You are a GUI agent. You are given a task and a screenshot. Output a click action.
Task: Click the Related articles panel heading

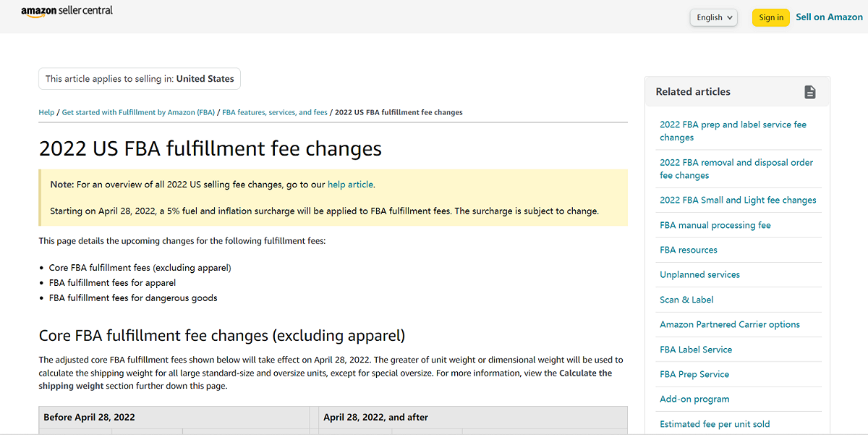693,92
